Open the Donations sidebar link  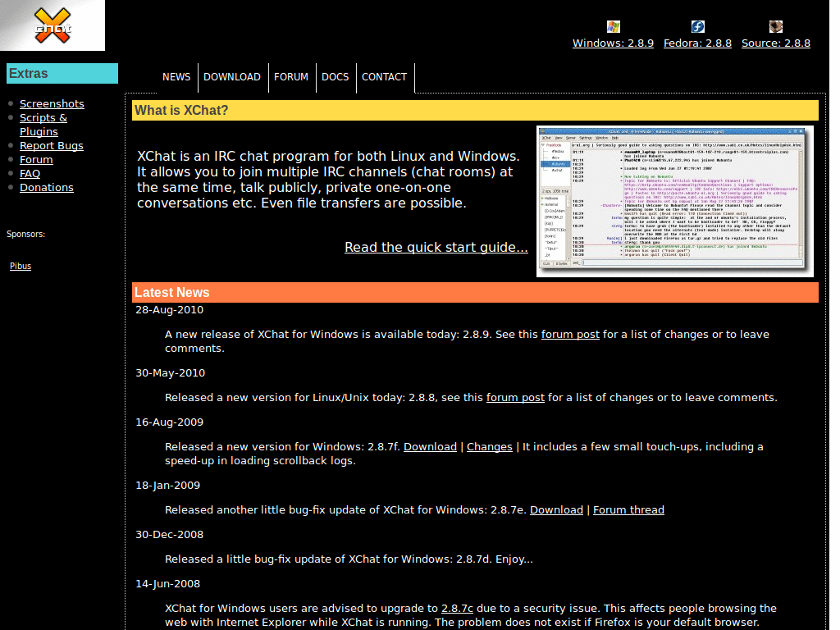pos(47,187)
